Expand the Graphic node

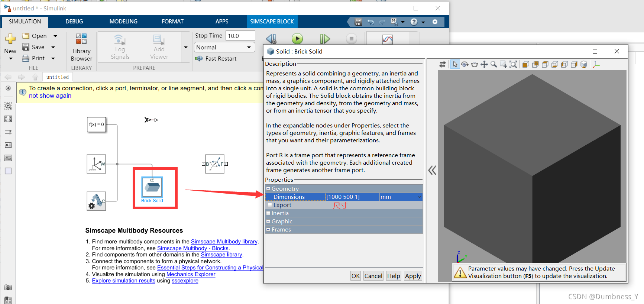point(268,221)
